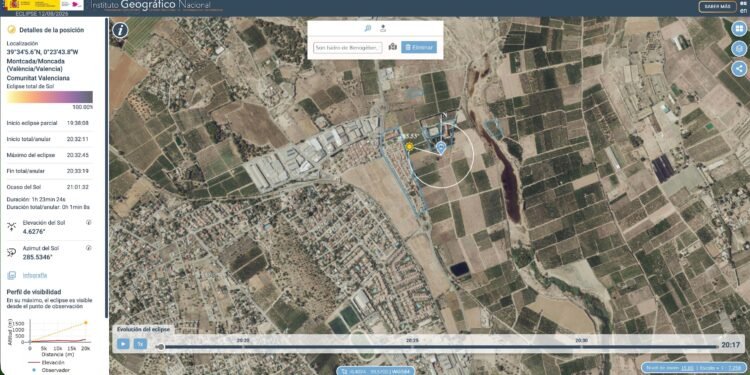Click the 'Detalles de la posición' heading icon

(x=11, y=30)
